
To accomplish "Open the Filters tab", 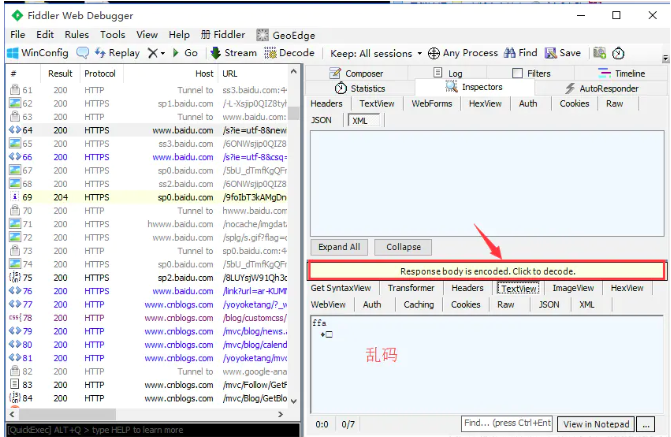I will point(531,74).
